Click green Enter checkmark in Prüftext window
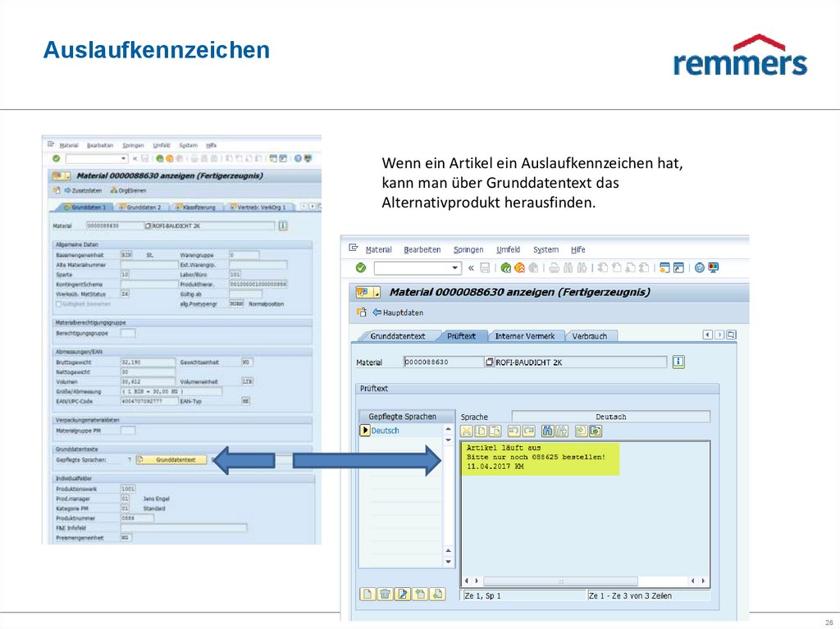The height and width of the screenshot is (629, 840). (x=361, y=267)
